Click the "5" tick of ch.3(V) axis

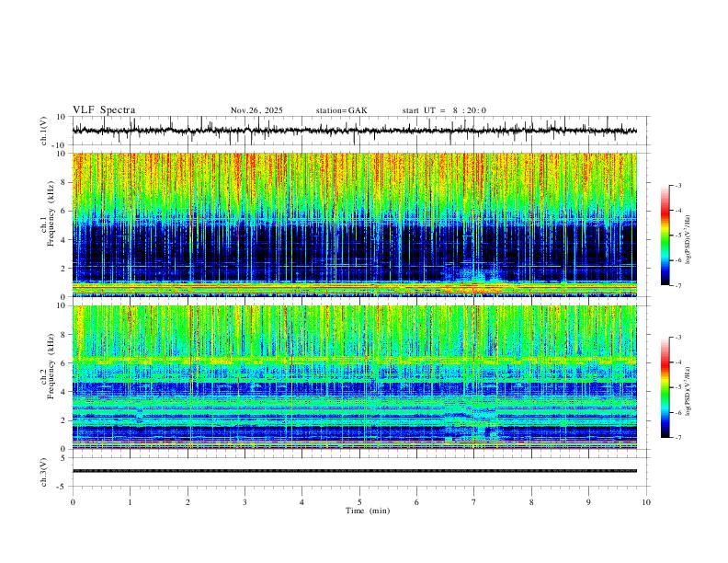[64, 458]
